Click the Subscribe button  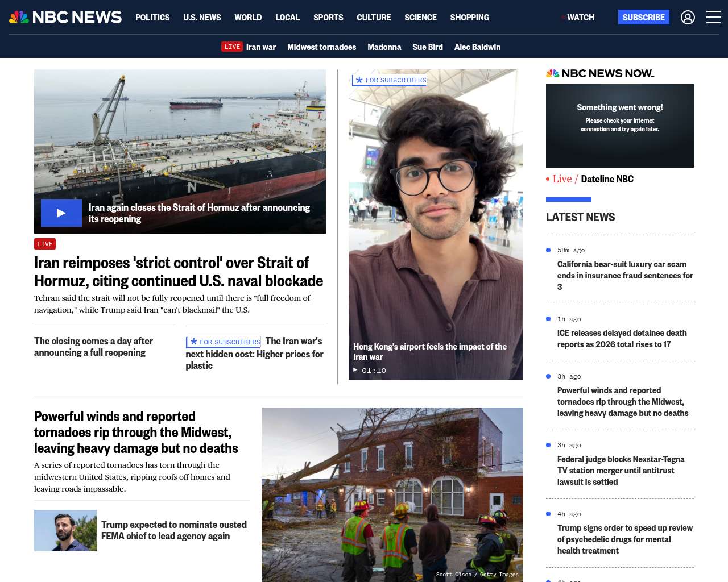(643, 18)
